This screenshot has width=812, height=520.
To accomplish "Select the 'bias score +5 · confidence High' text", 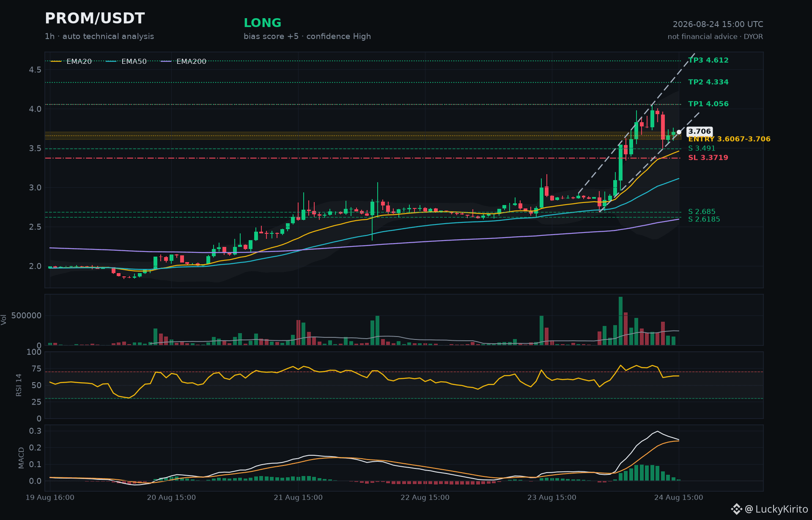I will 307,36.
